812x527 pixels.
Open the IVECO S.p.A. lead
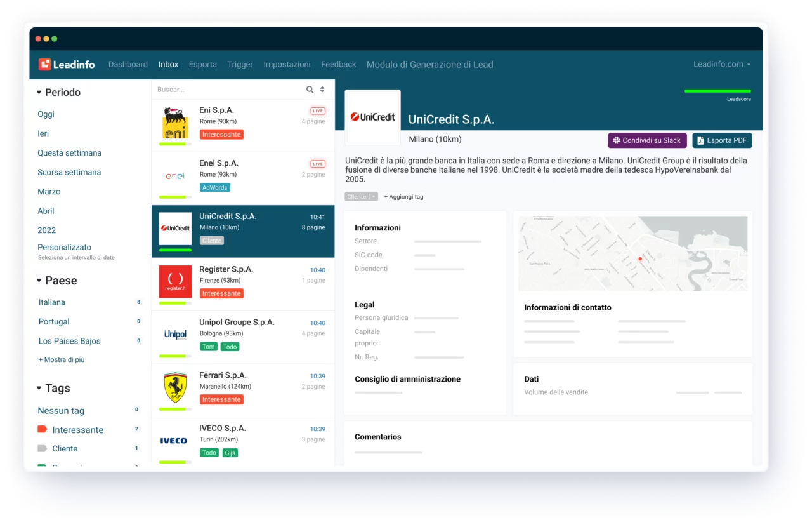(243, 442)
